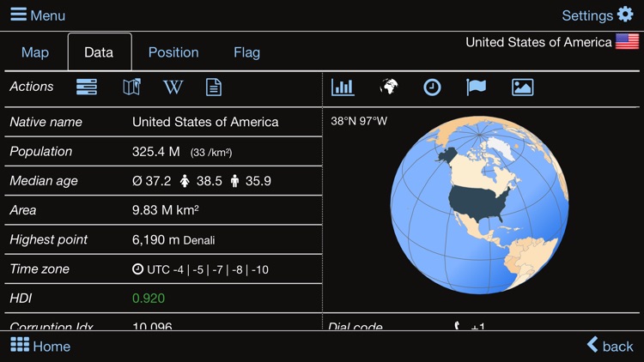The image size is (644, 362).
Task: Click the 3D globe showing the USA
Action: click(479, 205)
